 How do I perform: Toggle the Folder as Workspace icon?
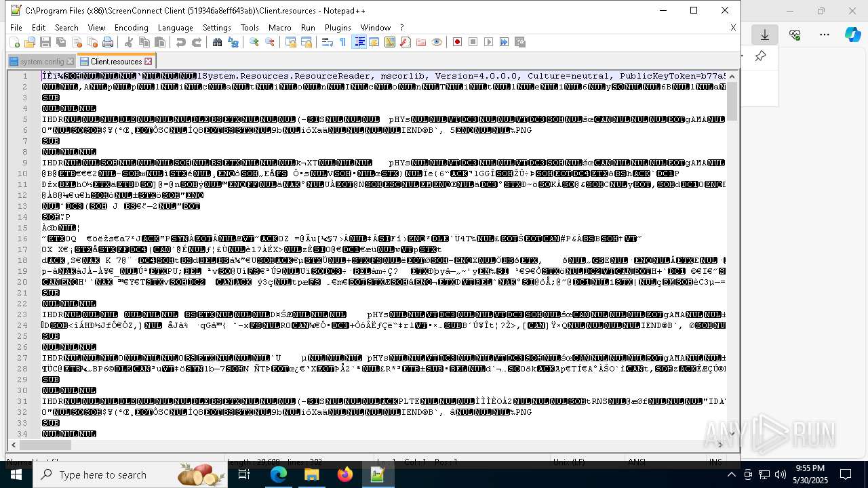point(421,42)
